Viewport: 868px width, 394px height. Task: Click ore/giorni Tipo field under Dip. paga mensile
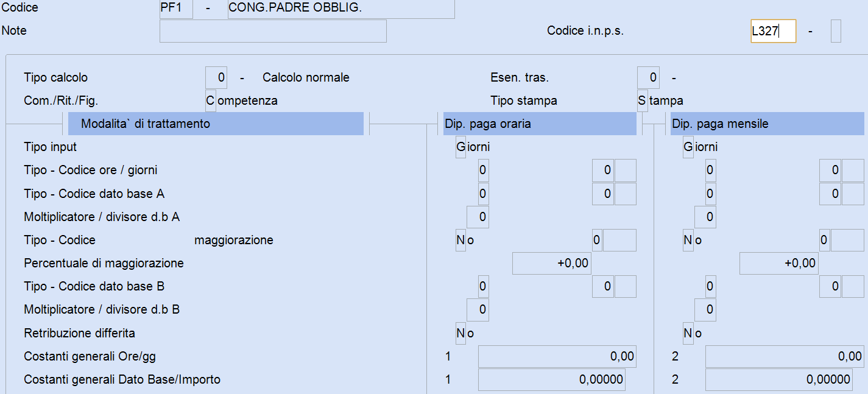pyautogui.click(x=710, y=170)
